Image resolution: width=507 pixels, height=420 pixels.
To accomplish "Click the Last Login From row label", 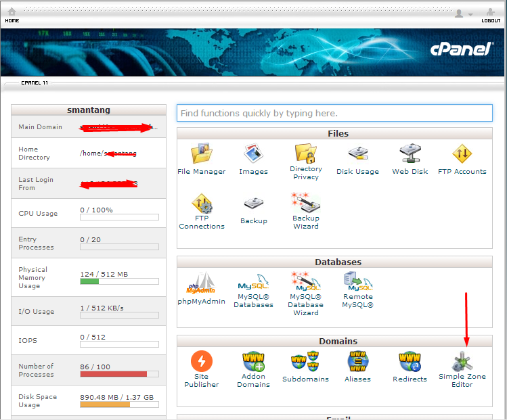I will pos(36,183).
